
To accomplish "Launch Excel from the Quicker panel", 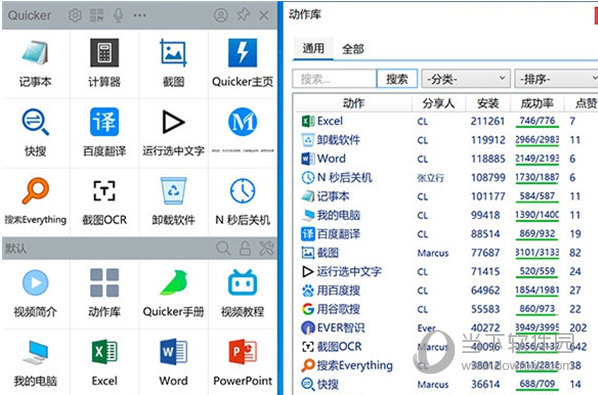I will tap(104, 363).
